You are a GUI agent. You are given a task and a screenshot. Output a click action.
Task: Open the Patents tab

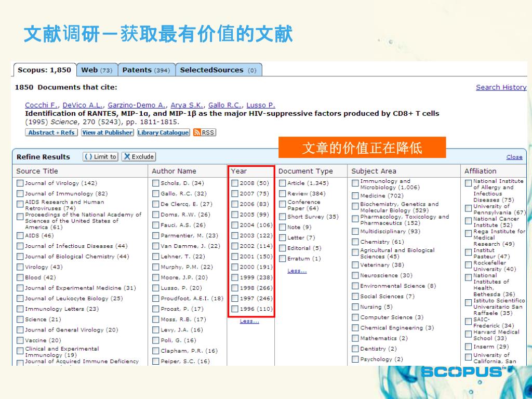(146, 70)
